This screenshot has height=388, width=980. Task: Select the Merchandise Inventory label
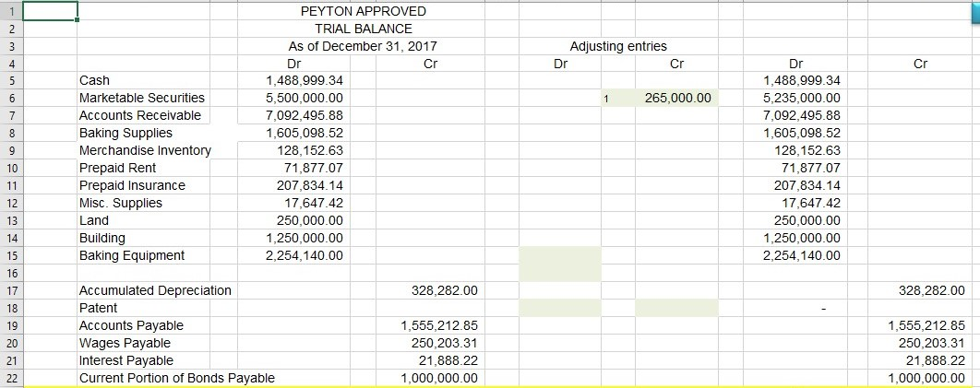[x=145, y=150]
